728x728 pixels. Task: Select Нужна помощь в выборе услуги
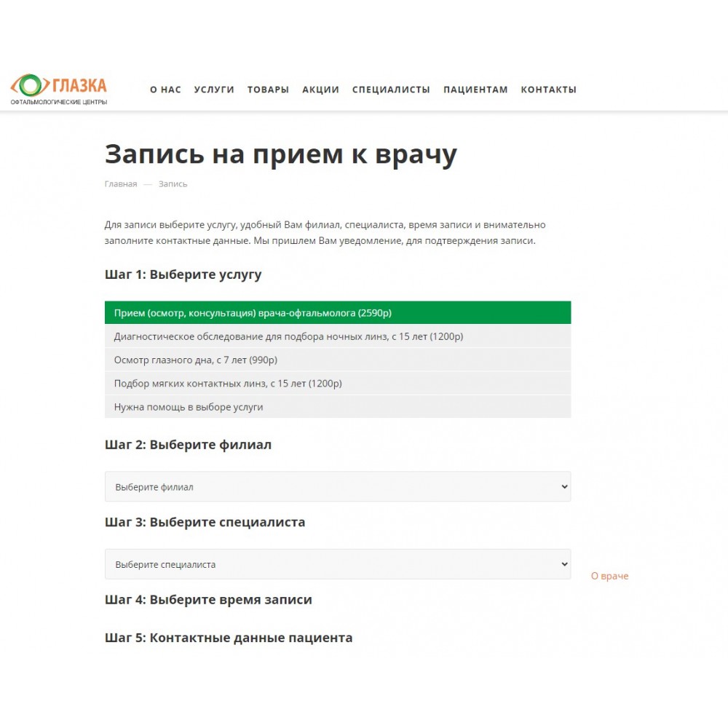pyautogui.click(x=337, y=407)
